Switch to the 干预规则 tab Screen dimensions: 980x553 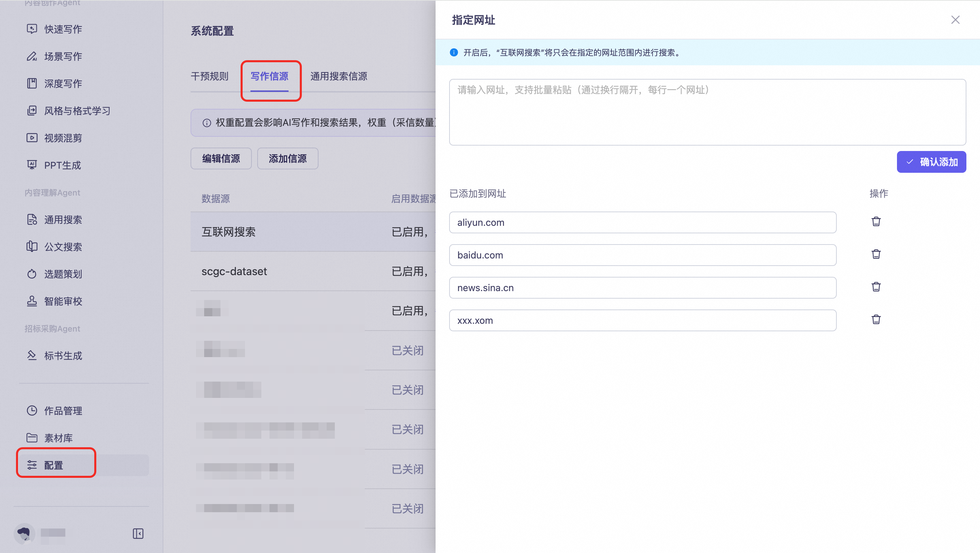(209, 77)
